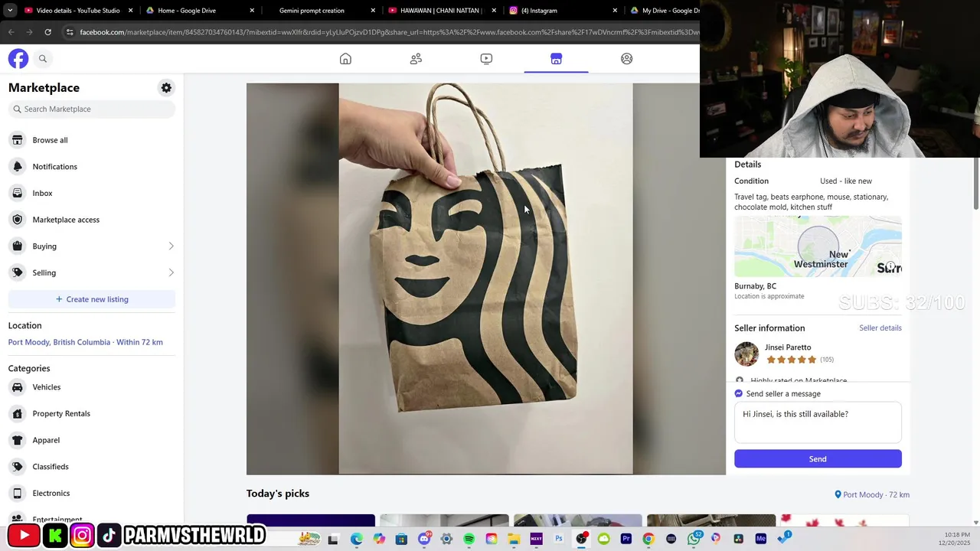
Task: Open the Video (Watch) tab
Action: point(486,59)
